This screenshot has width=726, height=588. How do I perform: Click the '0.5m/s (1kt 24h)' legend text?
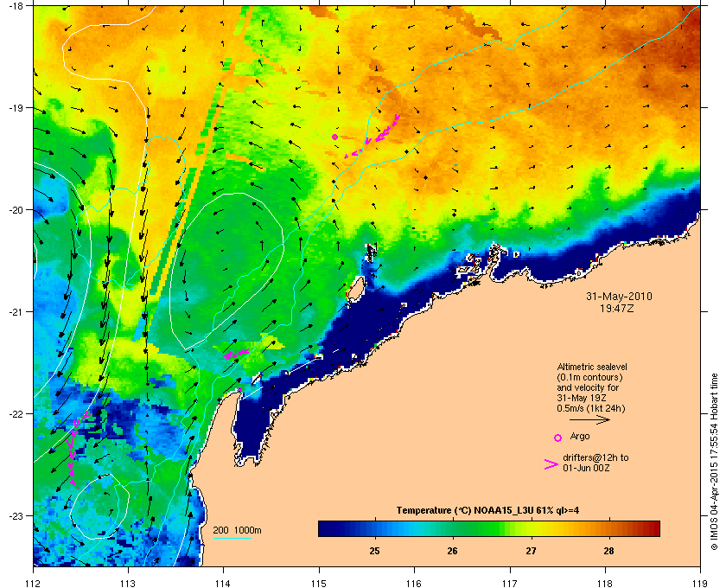tap(591, 409)
